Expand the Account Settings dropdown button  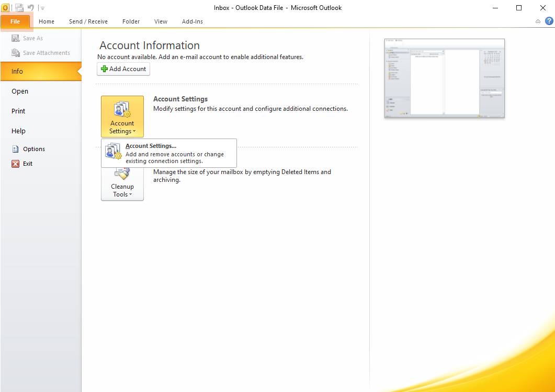pos(122,117)
